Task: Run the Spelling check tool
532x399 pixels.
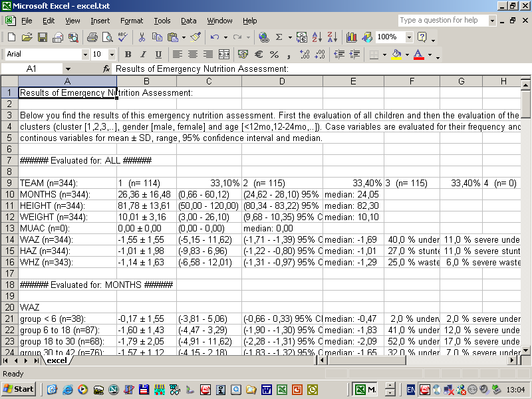Action: pyautogui.click(x=123, y=37)
